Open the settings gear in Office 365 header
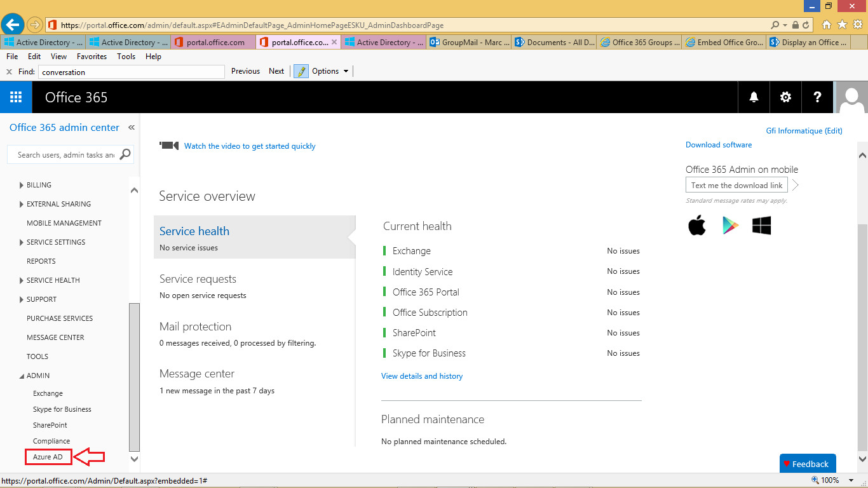The image size is (868, 488). (786, 97)
